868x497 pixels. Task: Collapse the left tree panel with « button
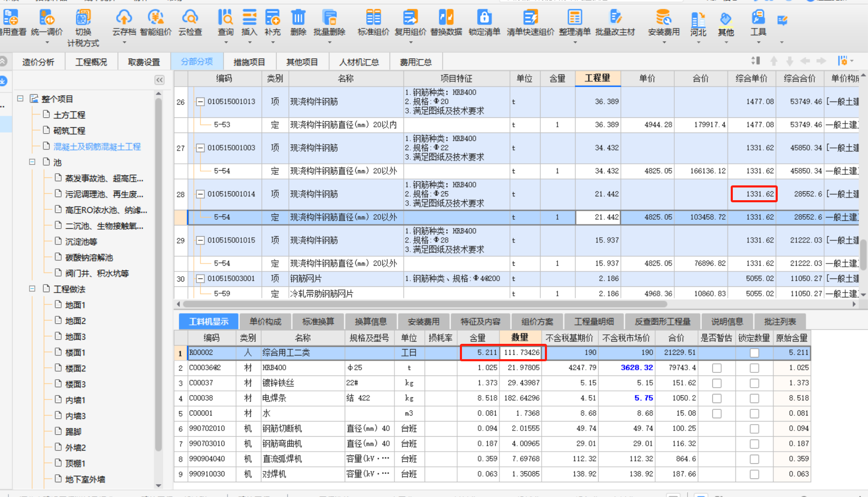[x=159, y=80]
